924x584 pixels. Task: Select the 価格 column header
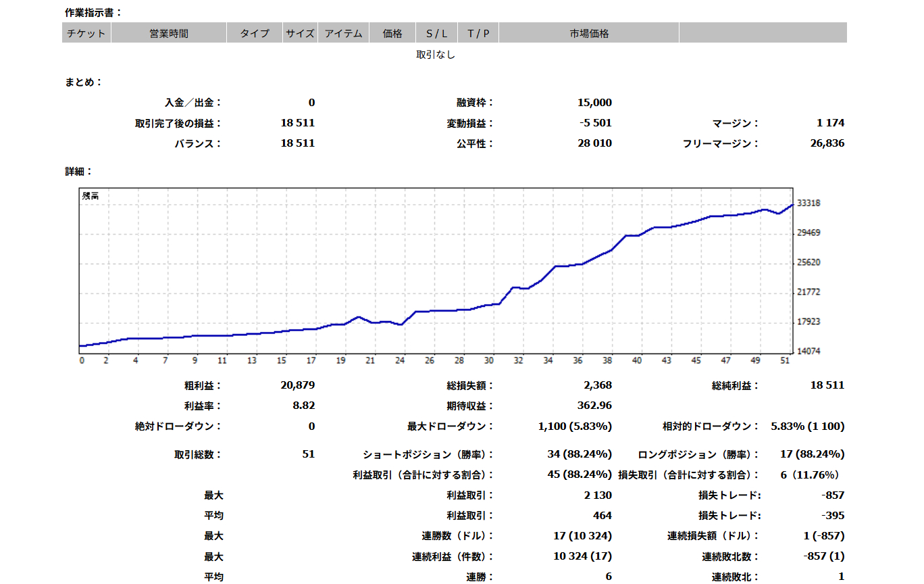pyautogui.click(x=392, y=33)
